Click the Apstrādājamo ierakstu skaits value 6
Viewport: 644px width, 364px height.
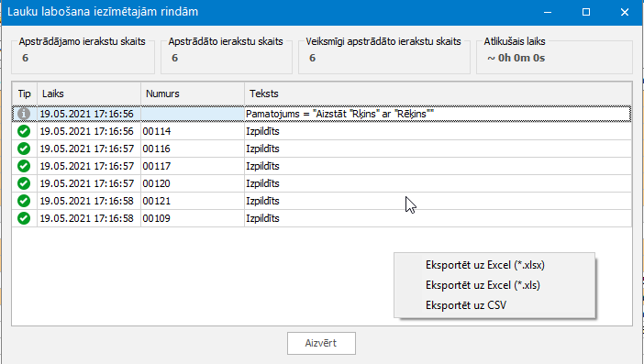tap(26, 59)
